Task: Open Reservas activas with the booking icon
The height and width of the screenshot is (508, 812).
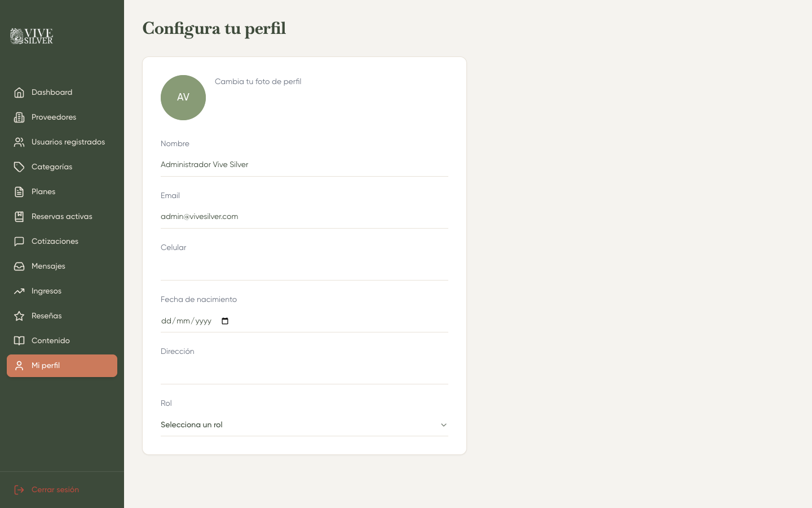Action: point(19,216)
